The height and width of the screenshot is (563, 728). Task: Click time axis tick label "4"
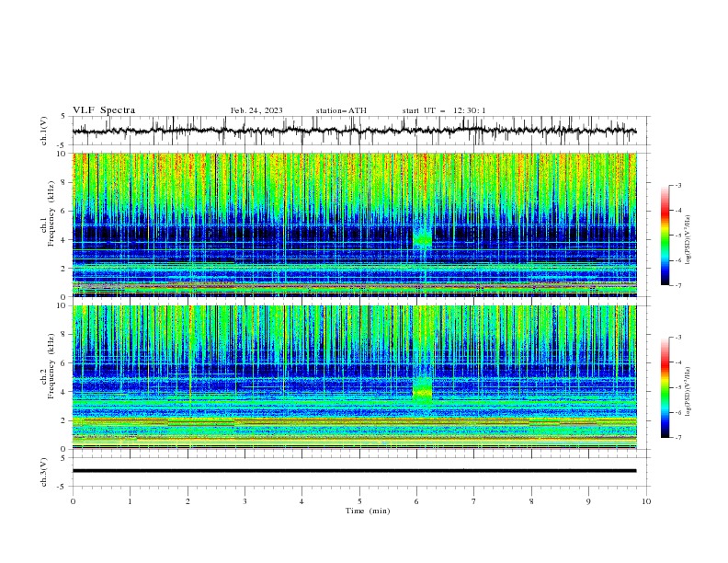tap(301, 501)
